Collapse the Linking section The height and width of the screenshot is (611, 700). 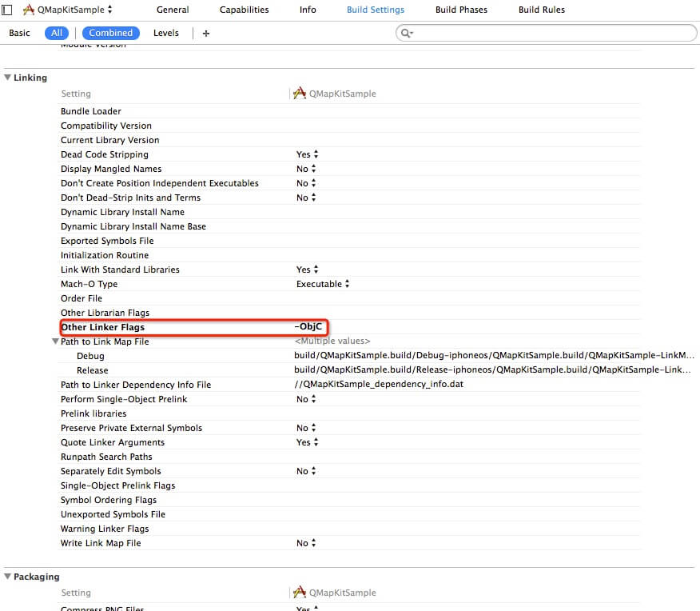(x=7, y=77)
